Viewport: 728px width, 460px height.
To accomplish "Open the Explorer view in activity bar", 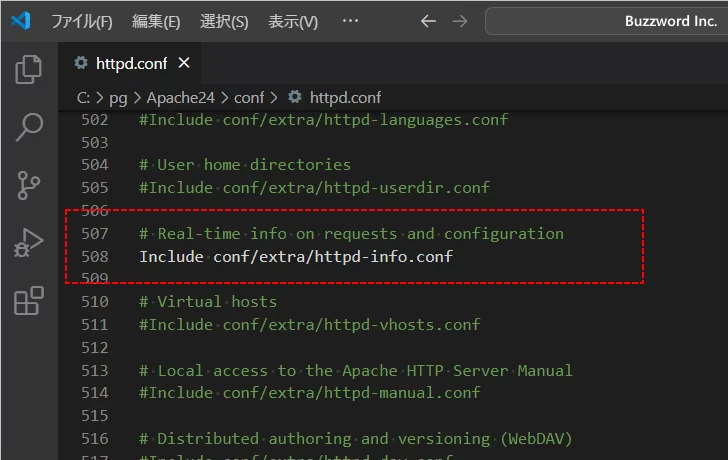I will (29, 69).
